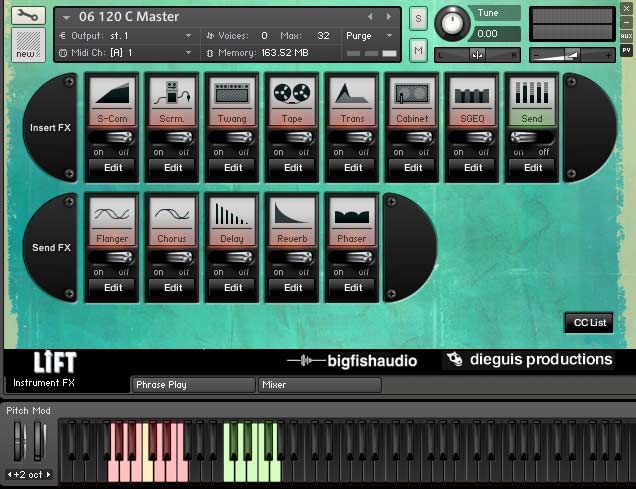The image size is (636, 489).
Task: Toggle the Phaser on/off switch
Action: click(x=352, y=258)
